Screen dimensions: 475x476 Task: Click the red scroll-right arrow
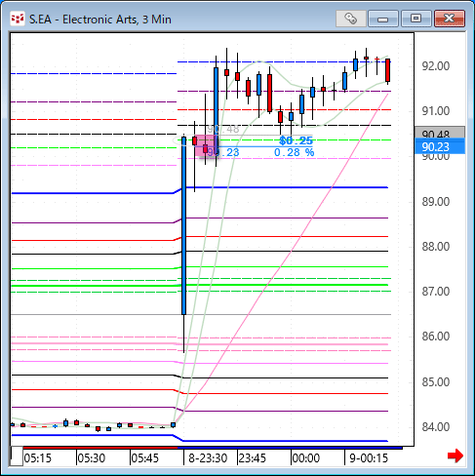455,456
